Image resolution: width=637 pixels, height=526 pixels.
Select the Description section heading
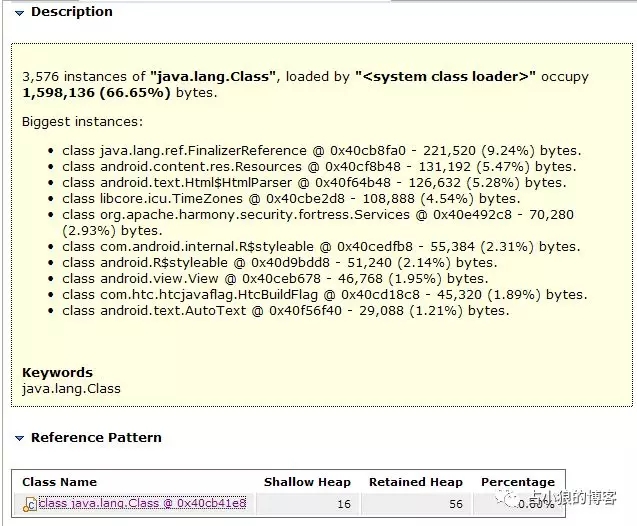[x=72, y=12]
